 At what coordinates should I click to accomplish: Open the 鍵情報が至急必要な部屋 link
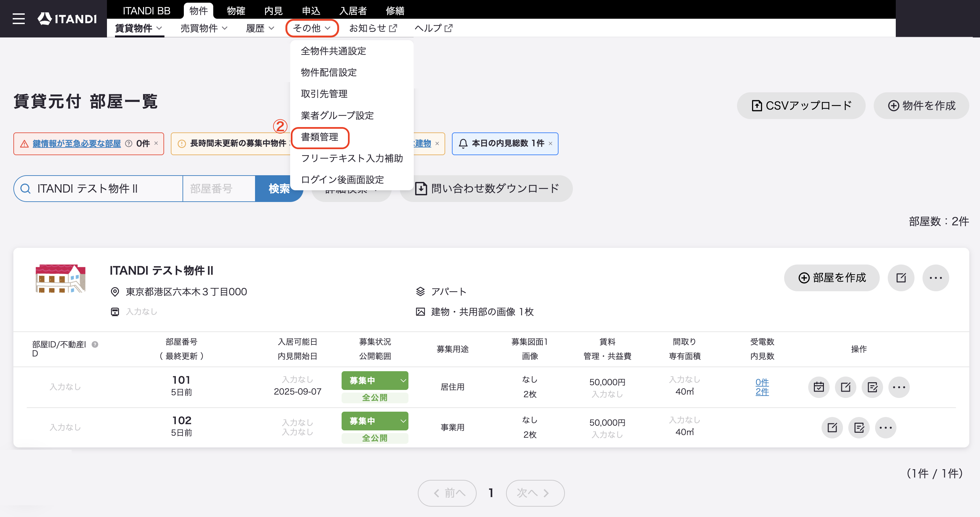[x=77, y=143]
